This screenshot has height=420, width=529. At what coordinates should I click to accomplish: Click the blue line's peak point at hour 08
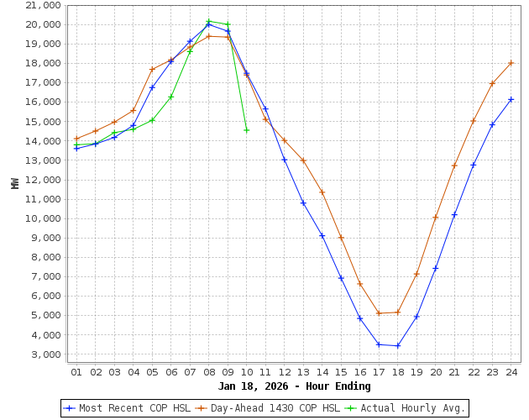click(x=209, y=24)
